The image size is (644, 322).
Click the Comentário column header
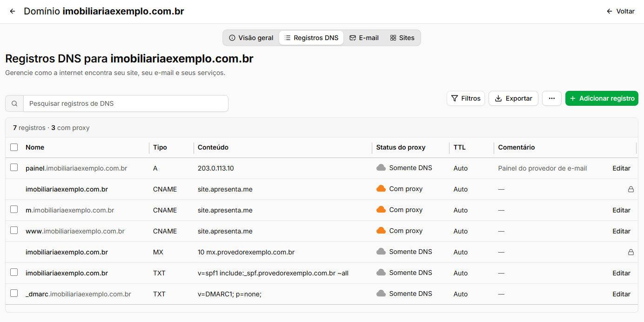click(517, 147)
